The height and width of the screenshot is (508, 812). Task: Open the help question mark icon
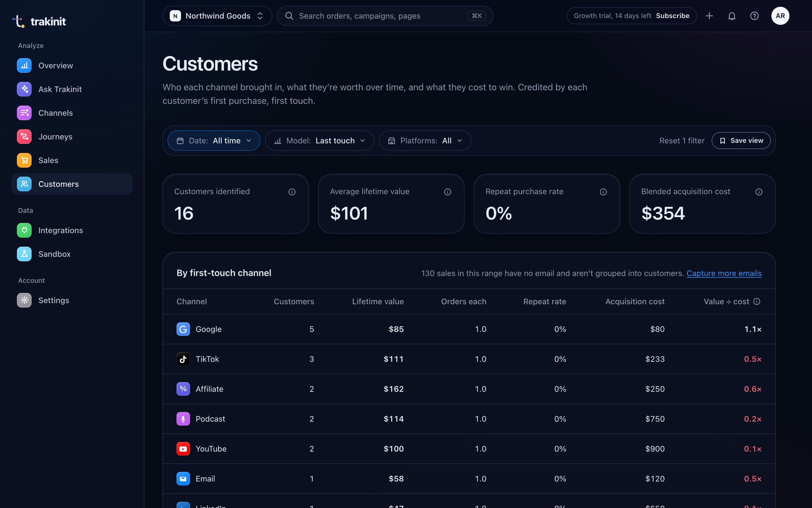pos(754,16)
